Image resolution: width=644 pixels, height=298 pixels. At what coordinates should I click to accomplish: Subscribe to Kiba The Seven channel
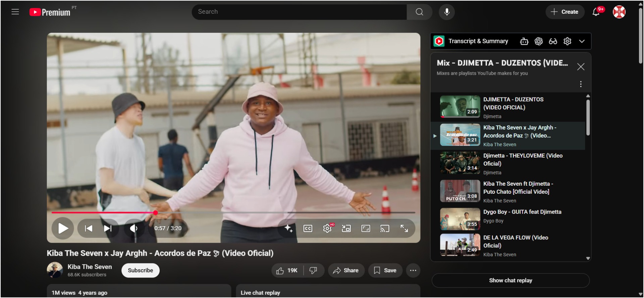point(140,271)
